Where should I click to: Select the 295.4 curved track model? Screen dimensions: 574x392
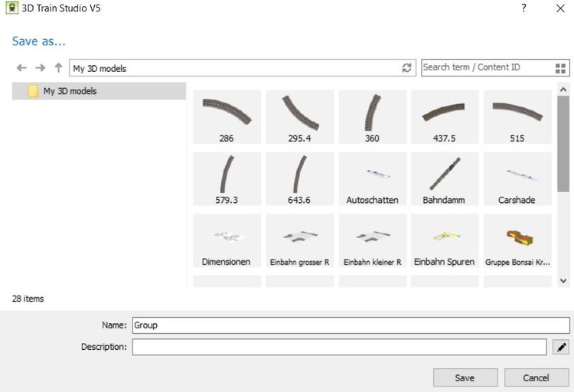[x=299, y=117]
